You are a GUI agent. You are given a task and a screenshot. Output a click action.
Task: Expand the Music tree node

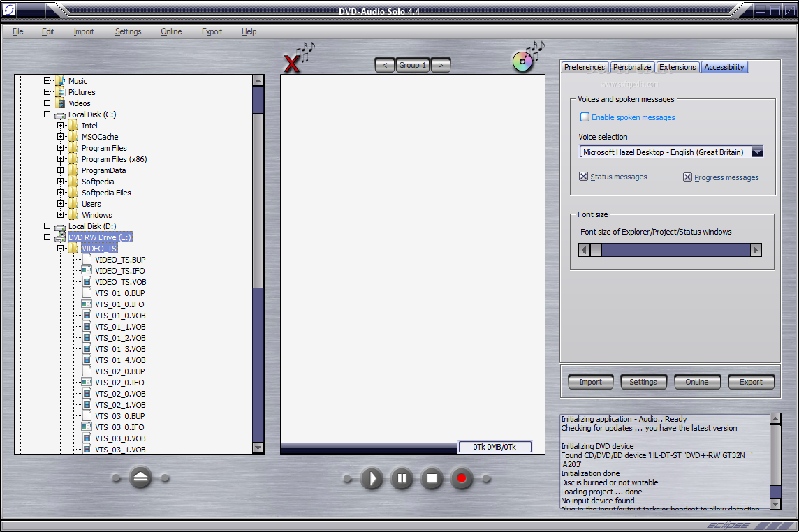[x=47, y=80]
